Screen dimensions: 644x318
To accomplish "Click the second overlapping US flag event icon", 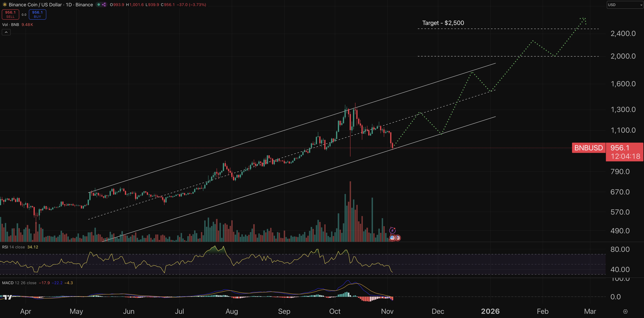I will (398, 238).
